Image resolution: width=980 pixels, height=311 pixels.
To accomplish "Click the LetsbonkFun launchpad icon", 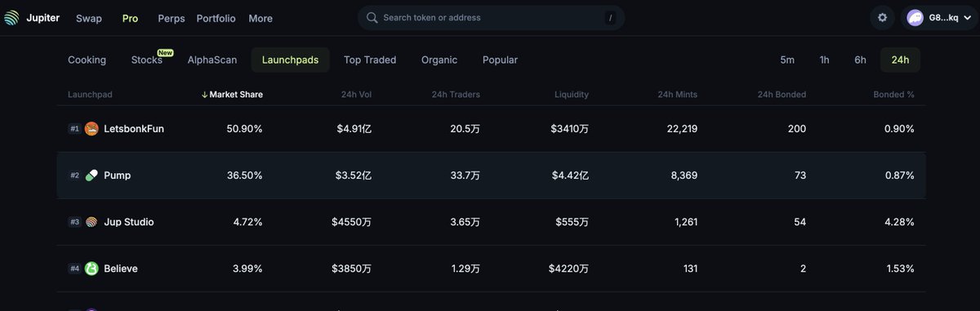I will (x=91, y=128).
